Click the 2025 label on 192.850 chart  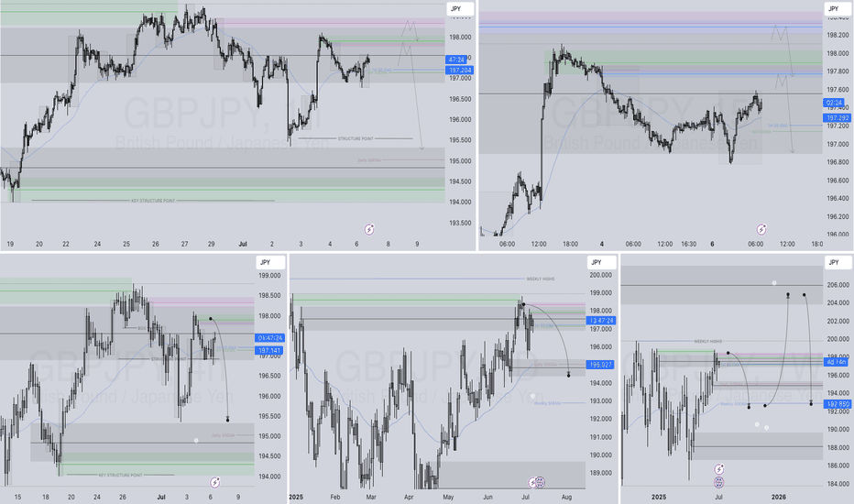coord(659,497)
